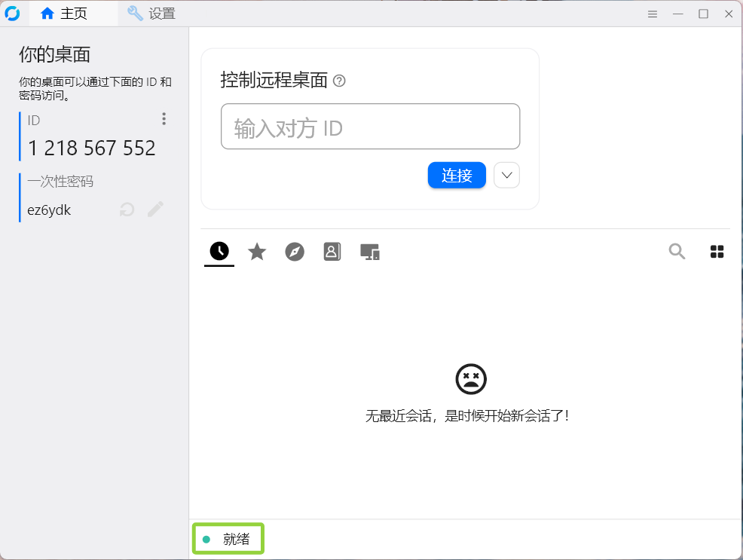This screenshot has width=743, height=560.
Task: Click the one-time password ez6ydk
Action: 49,210
